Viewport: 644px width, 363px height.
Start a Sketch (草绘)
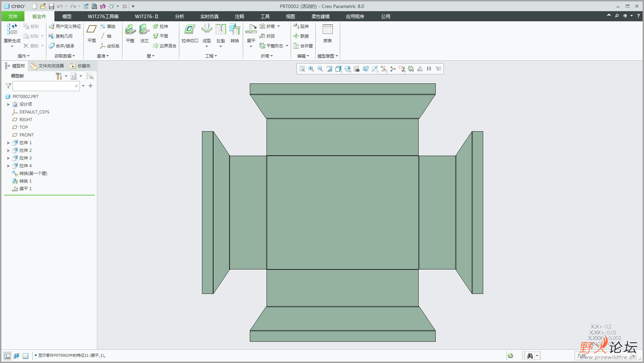(108, 26)
